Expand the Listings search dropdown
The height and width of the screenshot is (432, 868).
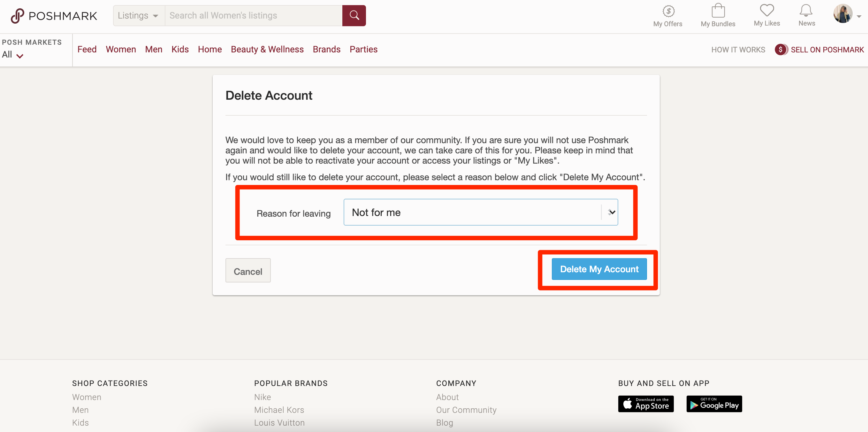click(x=138, y=15)
